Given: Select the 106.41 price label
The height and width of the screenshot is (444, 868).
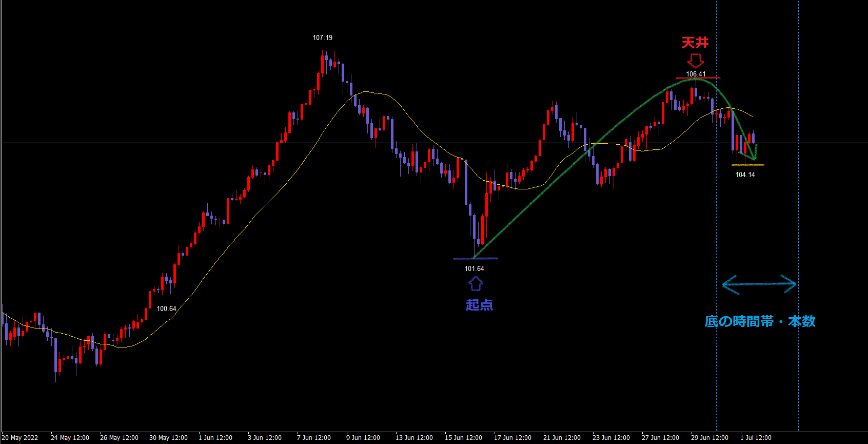Looking at the screenshot, I should tap(696, 74).
